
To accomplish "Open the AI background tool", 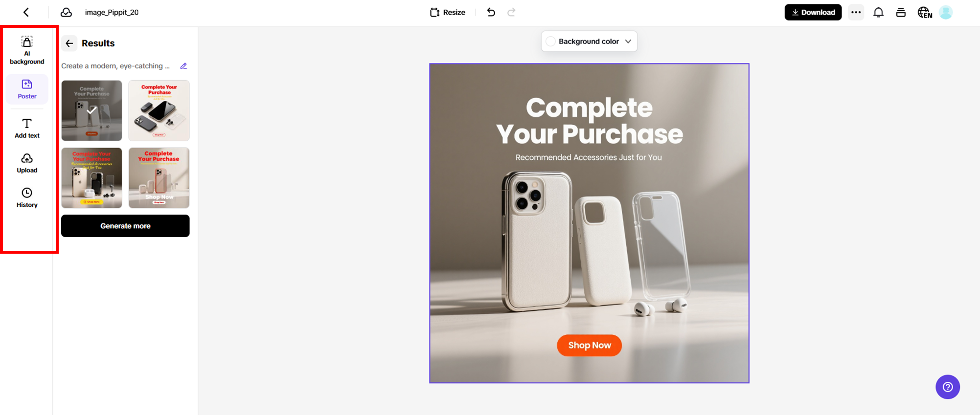I will [x=27, y=50].
